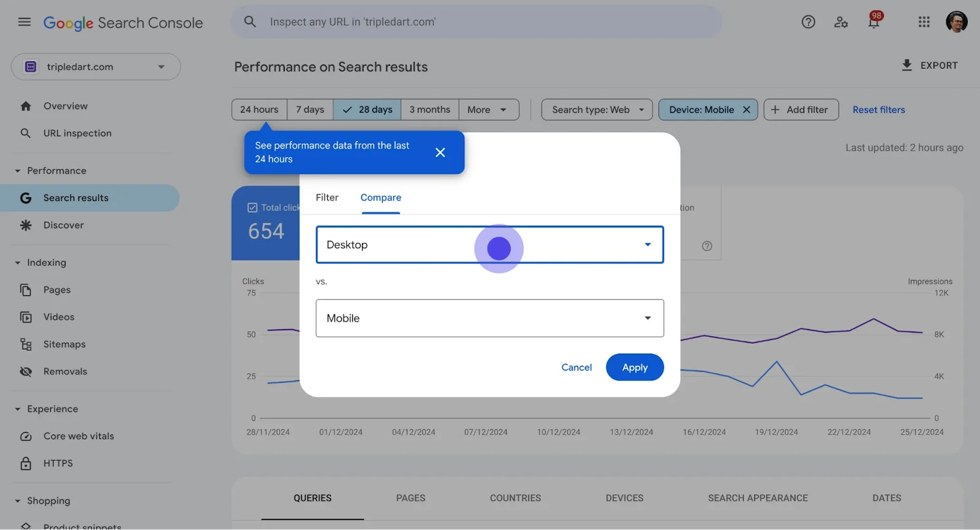Open notifications bell with 98 badge
This screenshot has width=980, height=530.
[874, 21]
